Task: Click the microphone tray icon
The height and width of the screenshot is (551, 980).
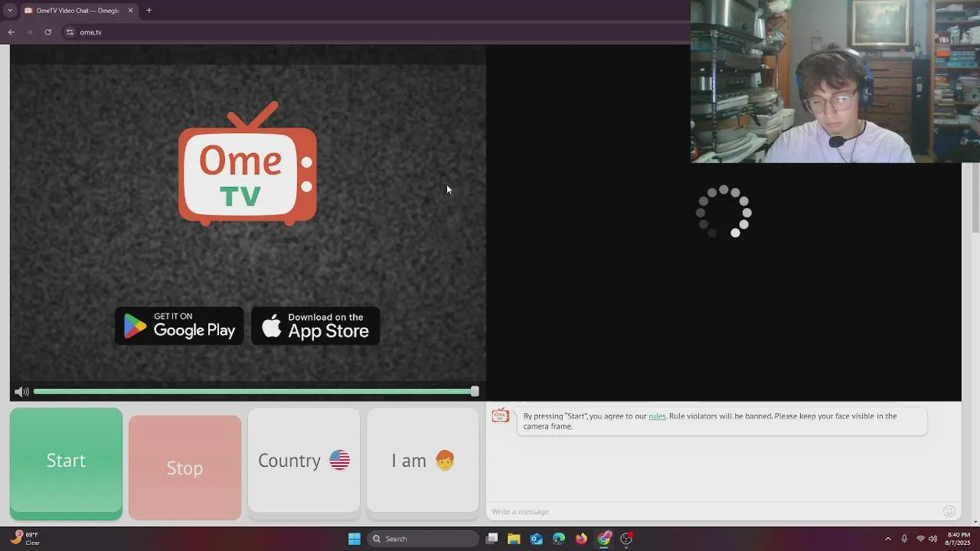Action: click(x=904, y=539)
